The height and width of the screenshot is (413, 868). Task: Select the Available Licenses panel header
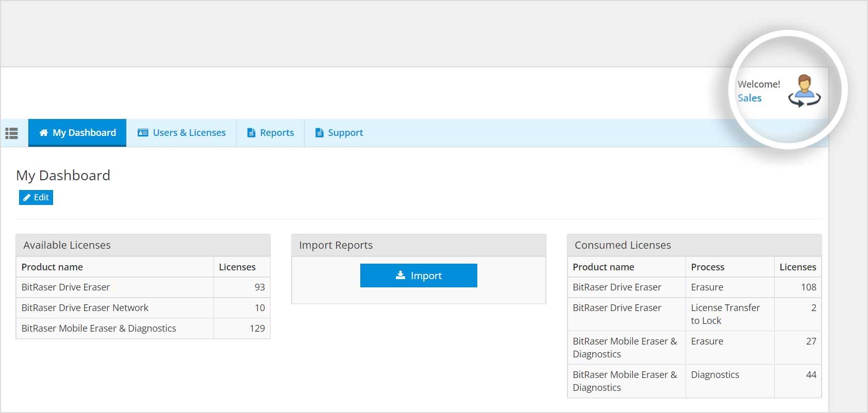143,245
